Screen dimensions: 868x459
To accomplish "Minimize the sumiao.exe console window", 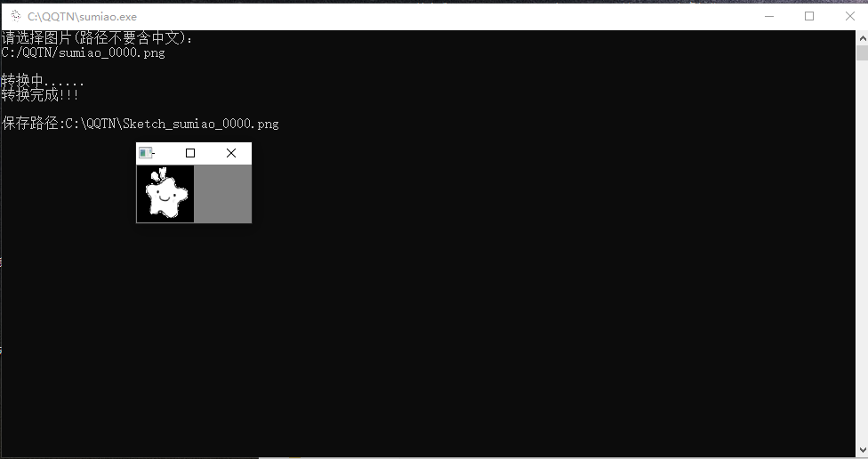I will coord(768,16).
